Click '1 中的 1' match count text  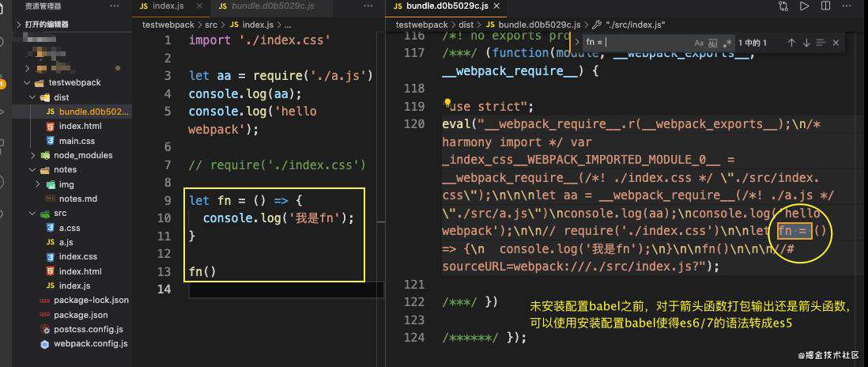click(x=753, y=43)
